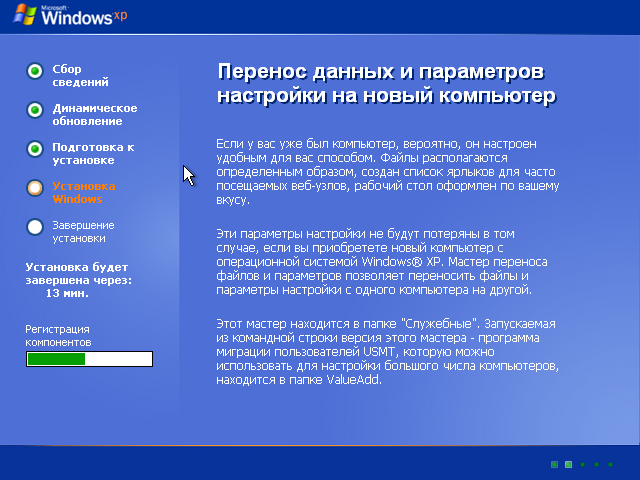Click the Сбор сведений step label

click(80, 76)
